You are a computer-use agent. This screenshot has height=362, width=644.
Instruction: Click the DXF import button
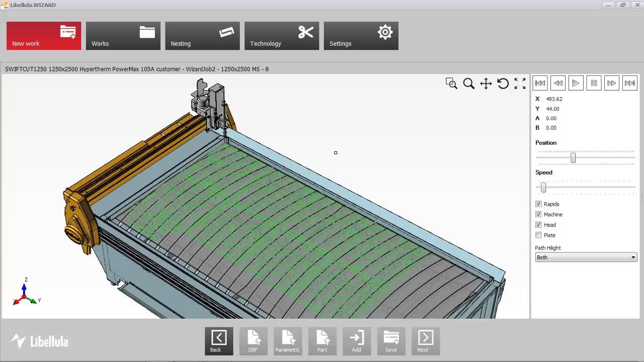pyautogui.click(x=253, y=341)
